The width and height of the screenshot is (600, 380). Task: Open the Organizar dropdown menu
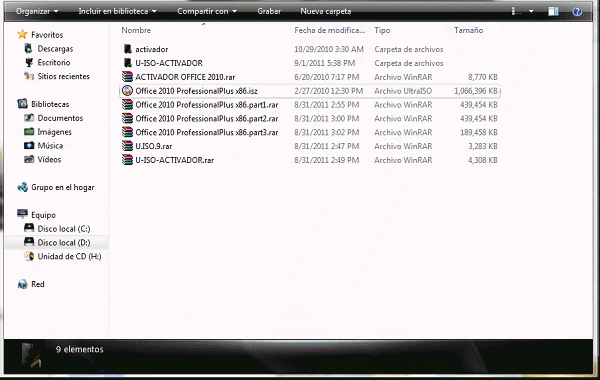pos(37,11)
